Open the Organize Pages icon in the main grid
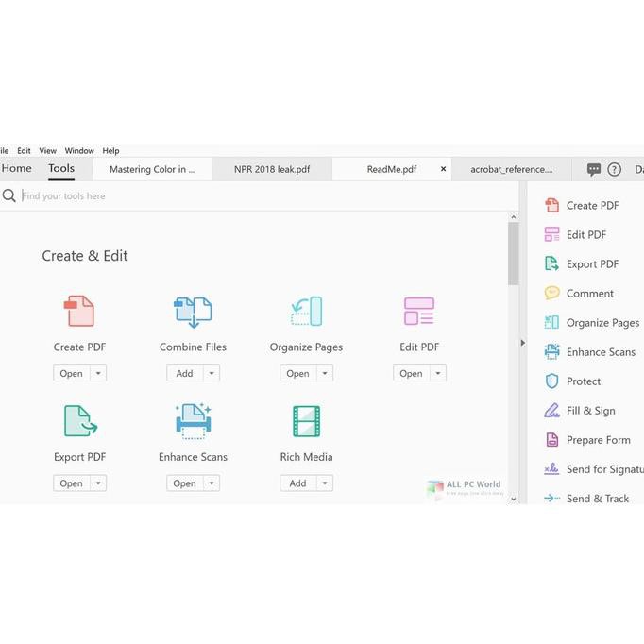Image resolution: width=644 pixels, height=644 pixels. pos(306,311)
